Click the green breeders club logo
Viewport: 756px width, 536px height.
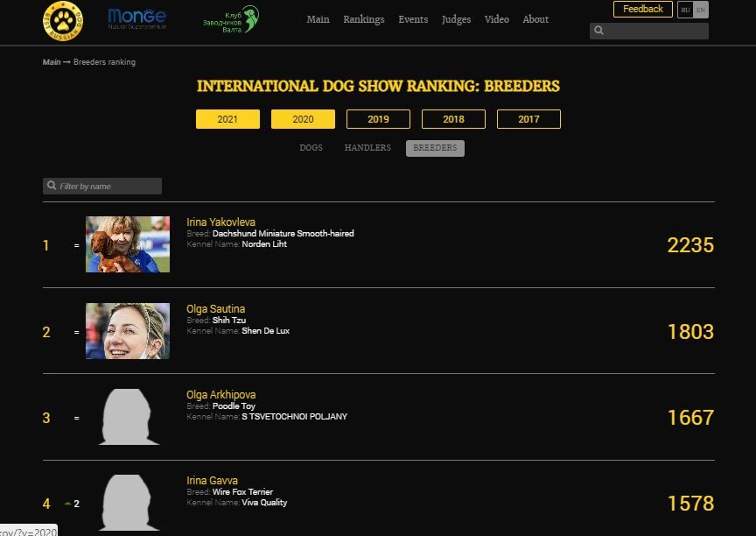231,19
